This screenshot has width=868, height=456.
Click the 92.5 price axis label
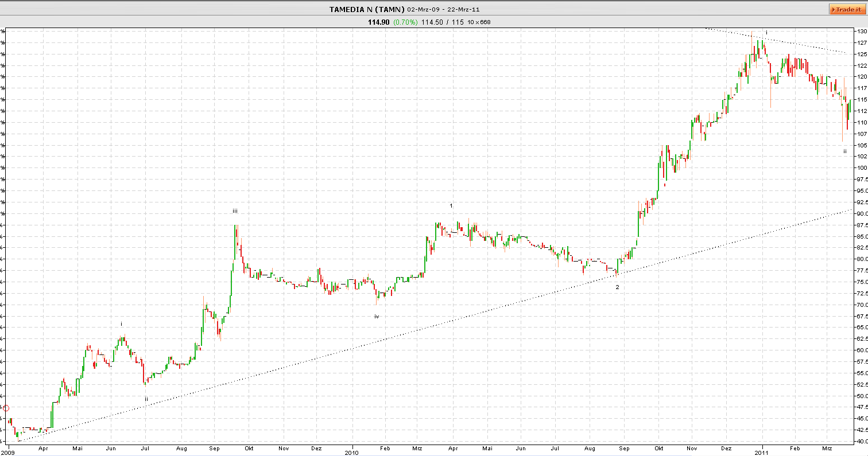coord(862,202)
